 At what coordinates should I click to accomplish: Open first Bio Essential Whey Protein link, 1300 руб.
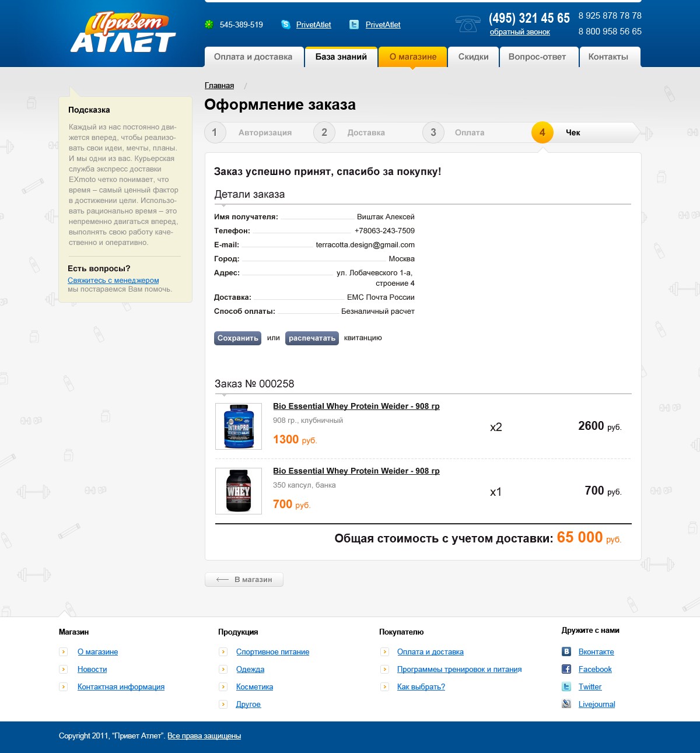click(356, 406)
